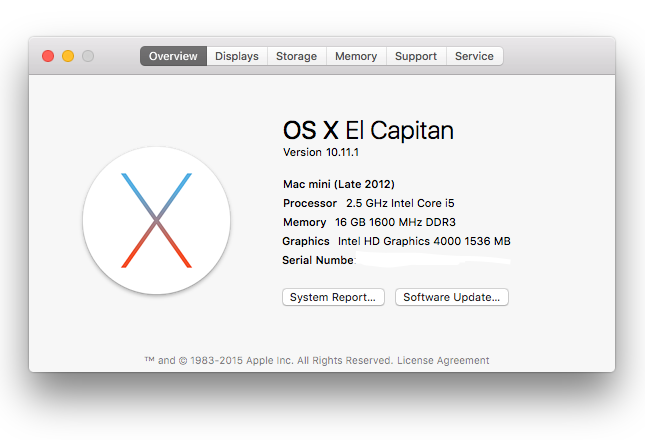Click the Processor label

click(310, 203)
